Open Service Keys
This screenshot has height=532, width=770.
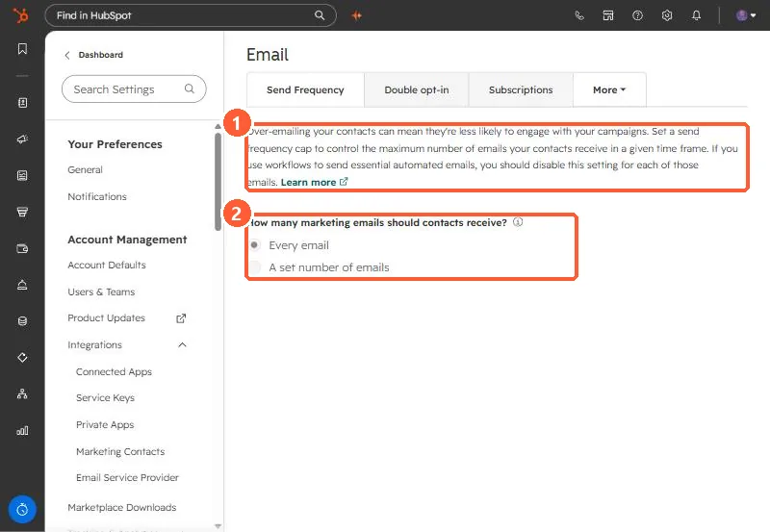[105, 398]
